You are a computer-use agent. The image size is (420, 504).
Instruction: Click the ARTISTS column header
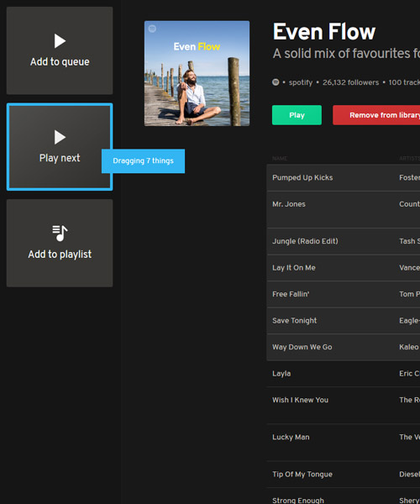(409, 159)
